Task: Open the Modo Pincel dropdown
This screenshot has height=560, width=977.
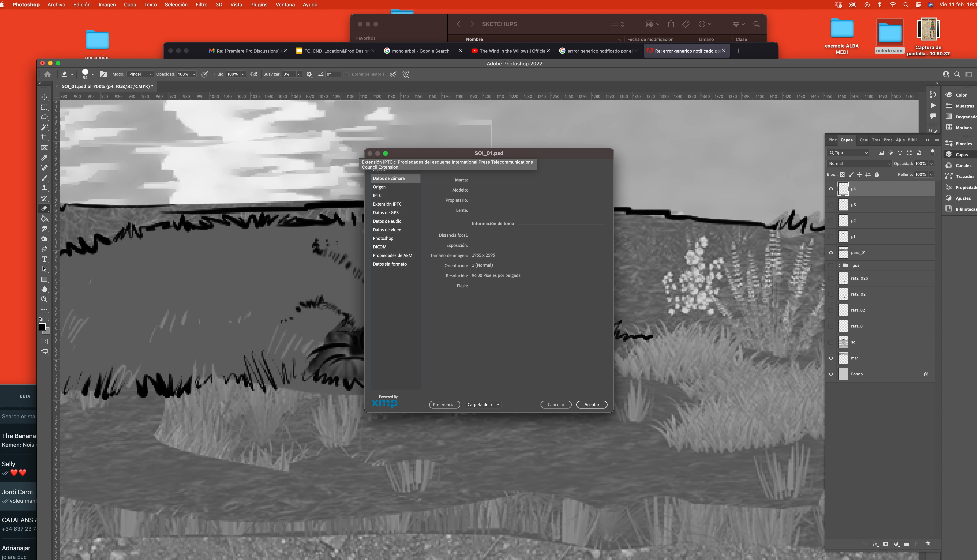Action: click(x=140, y=74)
